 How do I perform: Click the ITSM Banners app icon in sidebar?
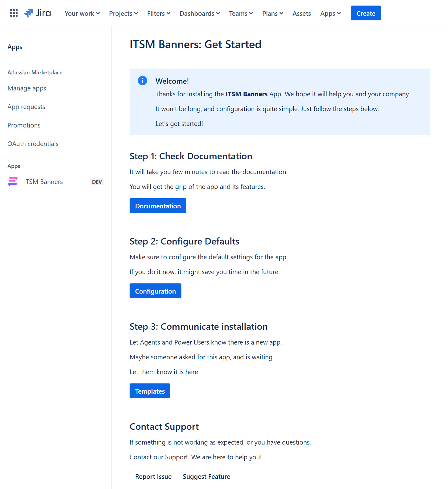click(x=13, y=182)
